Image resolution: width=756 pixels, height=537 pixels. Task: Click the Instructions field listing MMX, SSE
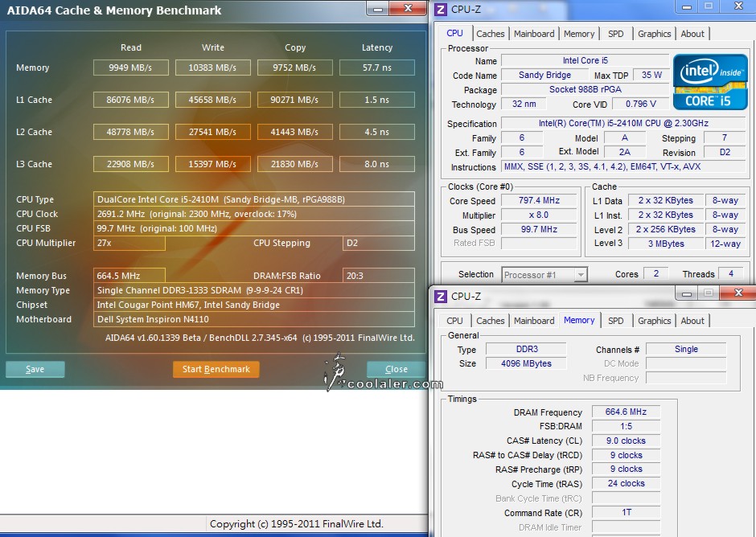[624, 166]
